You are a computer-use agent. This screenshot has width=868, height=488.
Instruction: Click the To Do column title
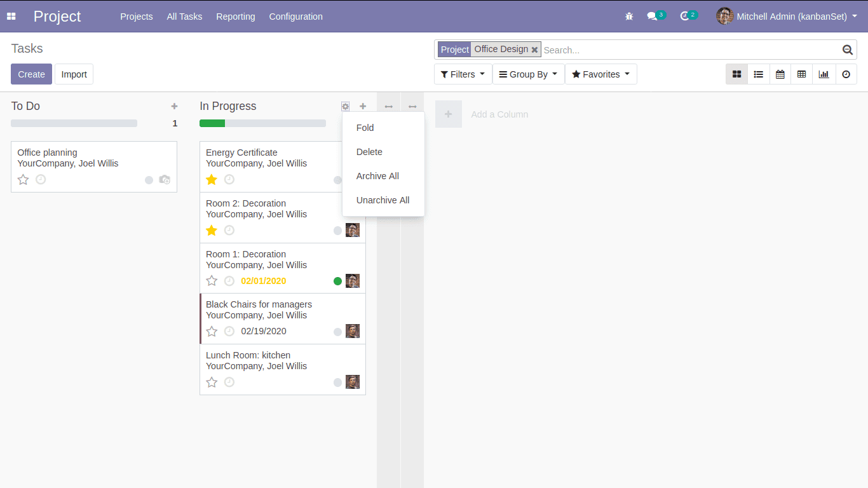(x=25, y=106)
